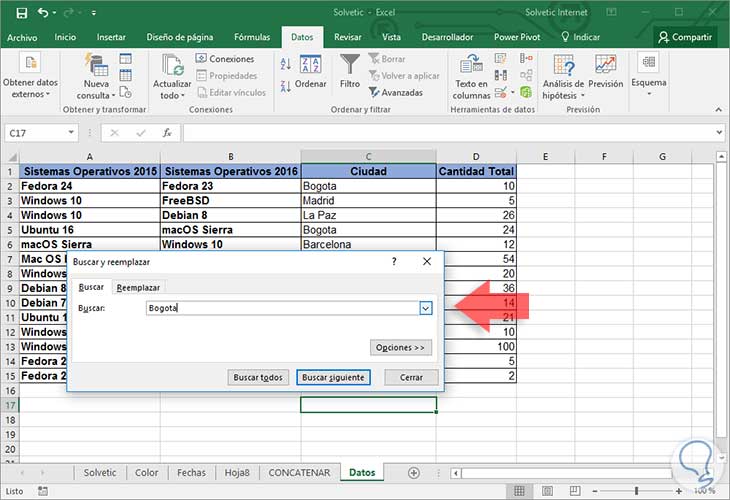
Task: Add a new sheet with plus icon
Action: tap(413, 473)
